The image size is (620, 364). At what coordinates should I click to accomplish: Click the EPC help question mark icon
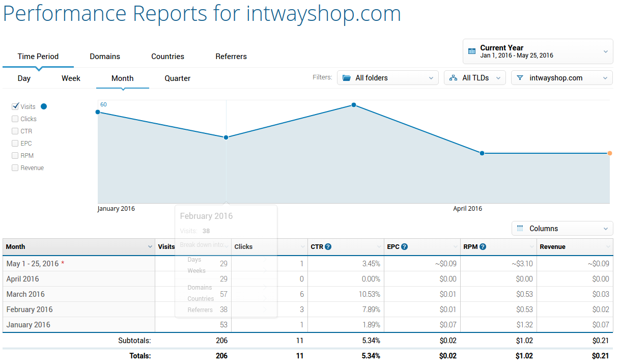pyautogui.click(x=404, y=247)
